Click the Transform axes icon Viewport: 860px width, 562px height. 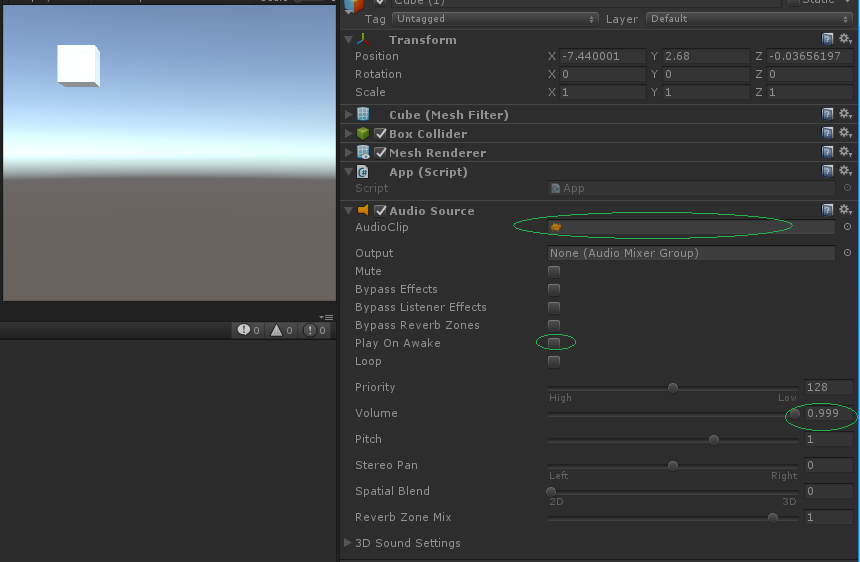click(363, 39)
